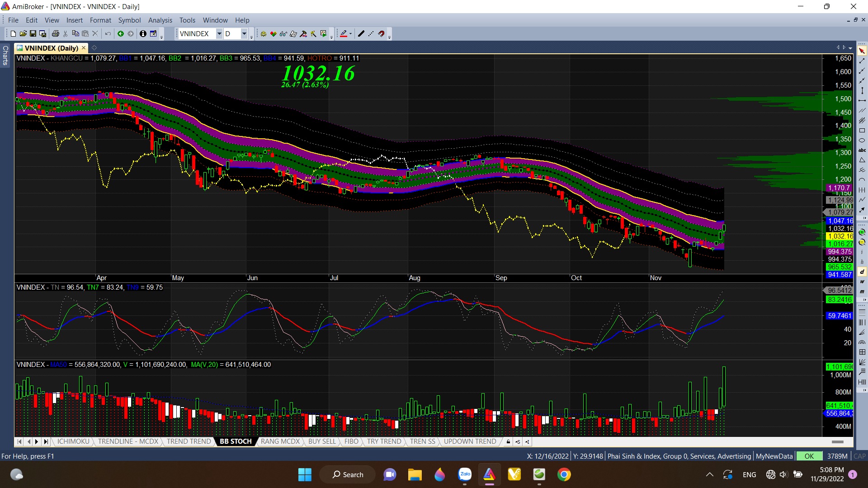Viewport: 868px width, 488px height.
Task: Expand the Charts side panel
Action: click(5, 55)
